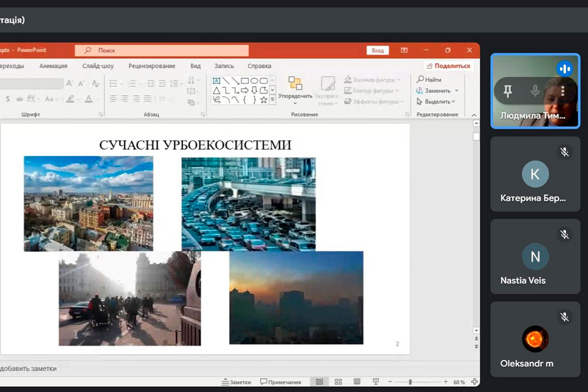The width and height of the screenshot is (588, 392).
Task: Click the Вход sign-in button
Action: tap(378, 50)
